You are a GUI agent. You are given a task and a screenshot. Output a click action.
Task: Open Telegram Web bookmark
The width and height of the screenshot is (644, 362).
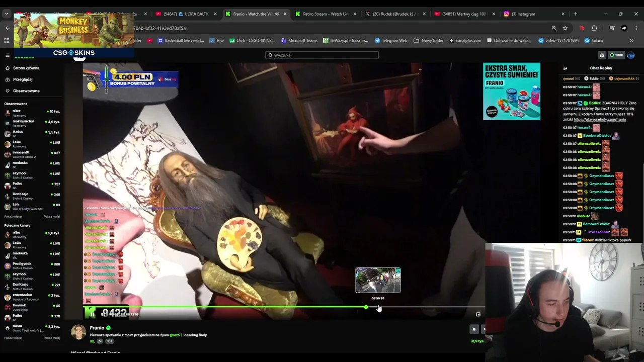click(x=391, y=41)
